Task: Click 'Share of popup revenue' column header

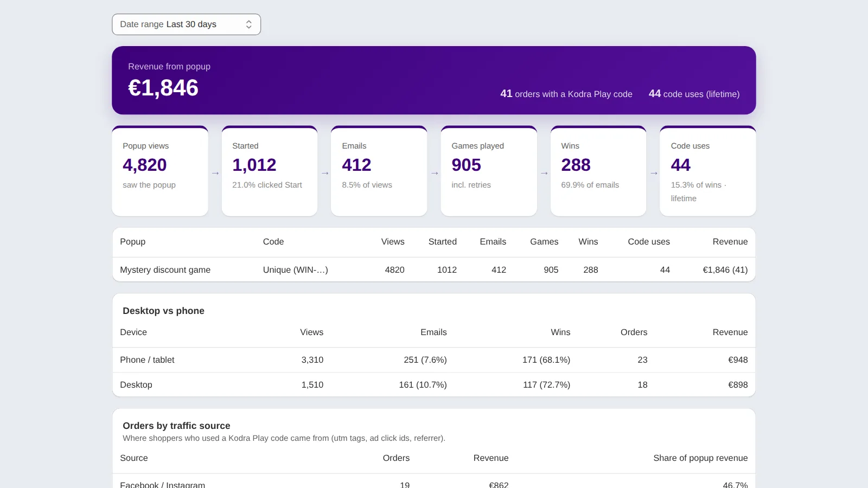Action: coord(700,458)
